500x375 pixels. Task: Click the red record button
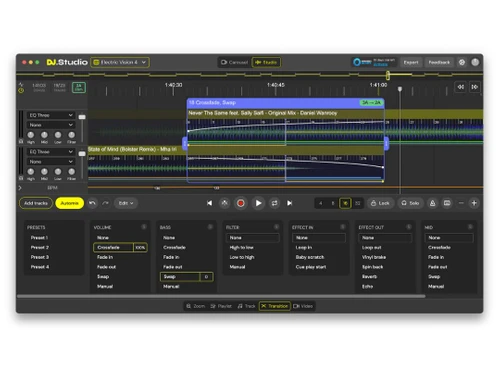click(241, 203)
